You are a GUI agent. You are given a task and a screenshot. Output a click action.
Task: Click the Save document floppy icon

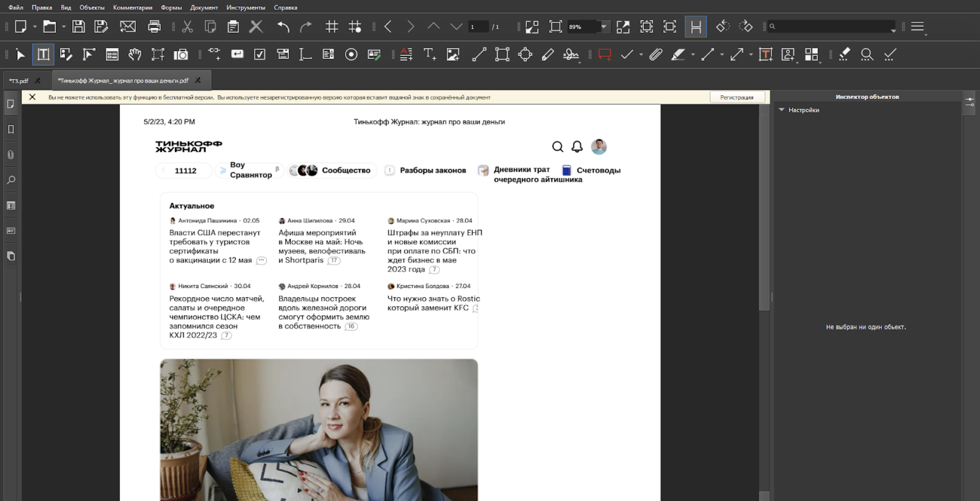click(x=79, y=27)
